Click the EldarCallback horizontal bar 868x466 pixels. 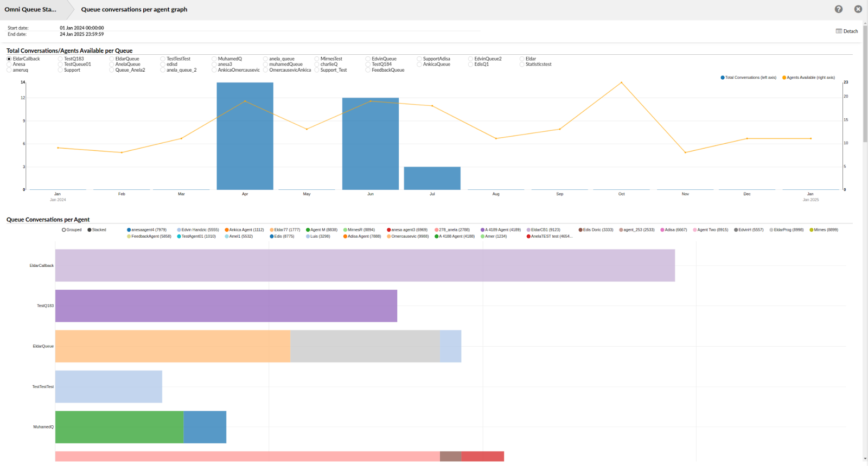click(x=365, y=265)
